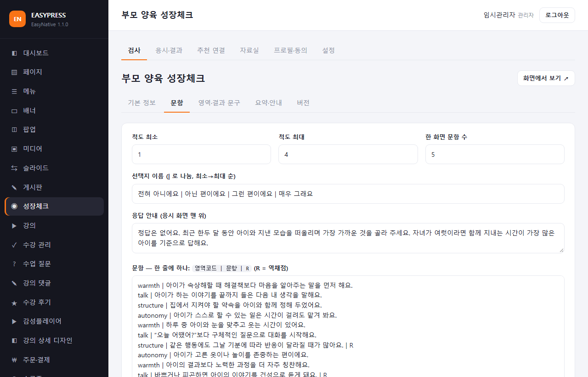
Task: Click the 문항 list textarea
Action: point(348,326)
